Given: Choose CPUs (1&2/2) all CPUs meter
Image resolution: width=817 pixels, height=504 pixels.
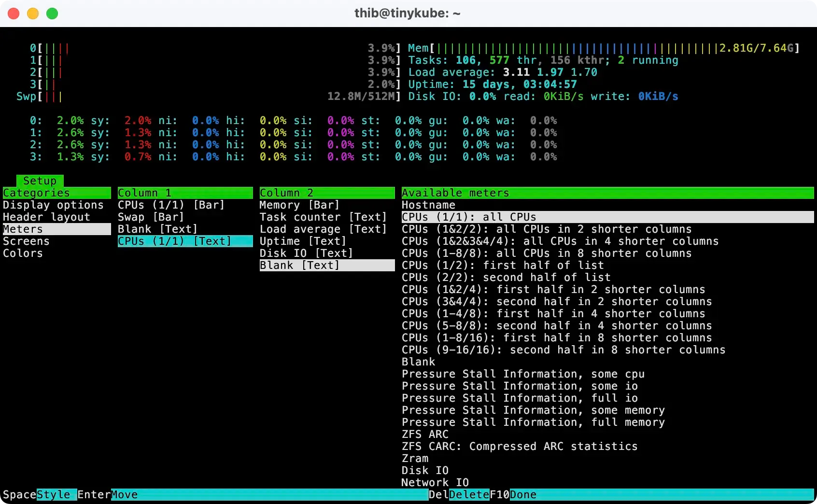Looking at the screenshot, I should (546, 229).
